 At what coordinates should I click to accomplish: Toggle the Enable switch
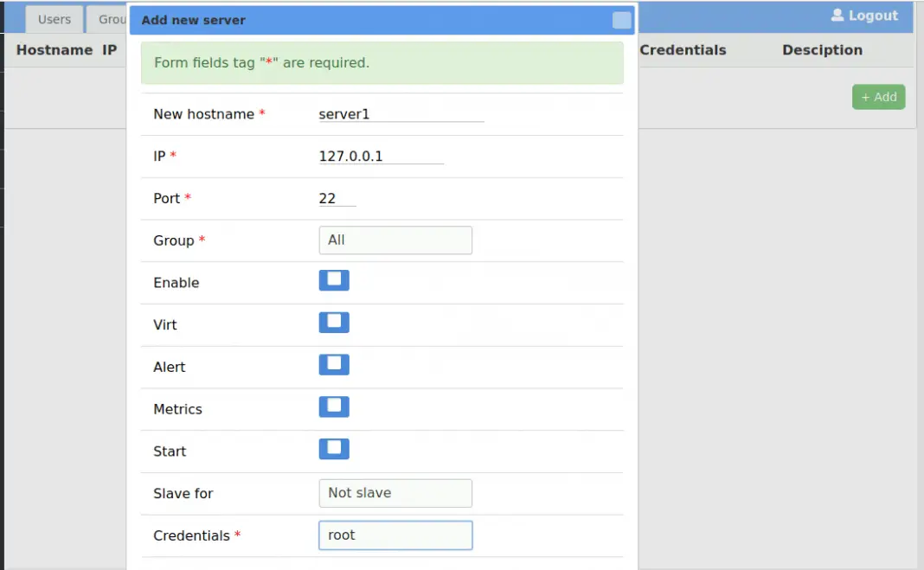(334, 279)
